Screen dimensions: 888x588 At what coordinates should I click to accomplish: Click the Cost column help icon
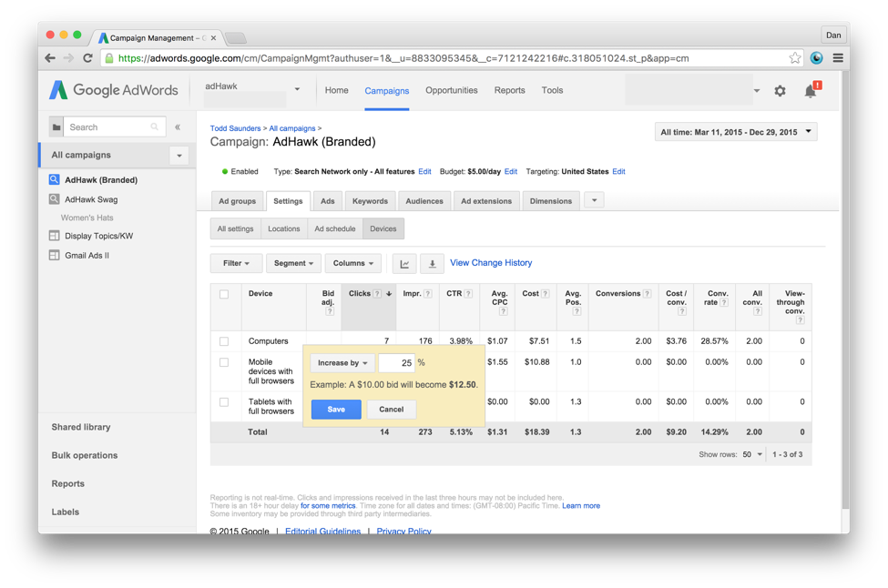click(x=546, y=294)
